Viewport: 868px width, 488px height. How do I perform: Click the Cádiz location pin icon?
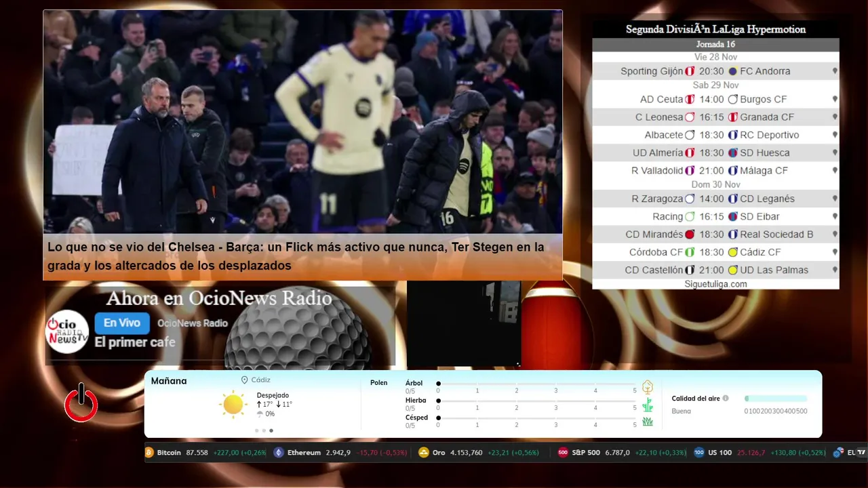tap(244, 380)
